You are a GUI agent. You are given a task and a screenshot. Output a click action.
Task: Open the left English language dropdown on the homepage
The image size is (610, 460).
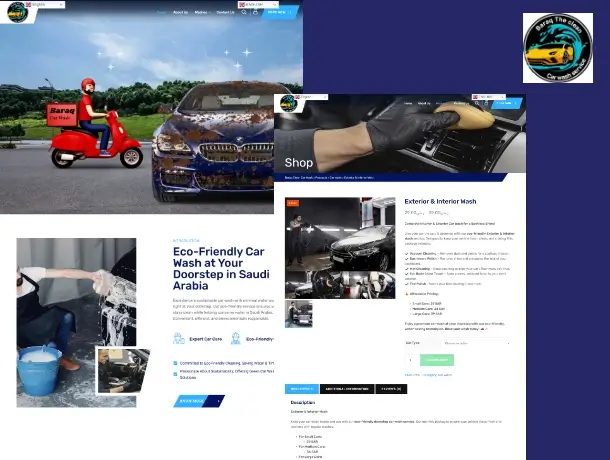click(44, 5)
